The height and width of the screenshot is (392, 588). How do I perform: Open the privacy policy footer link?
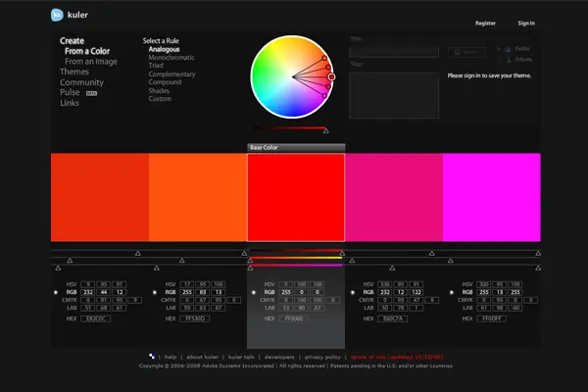coord(322,357)
